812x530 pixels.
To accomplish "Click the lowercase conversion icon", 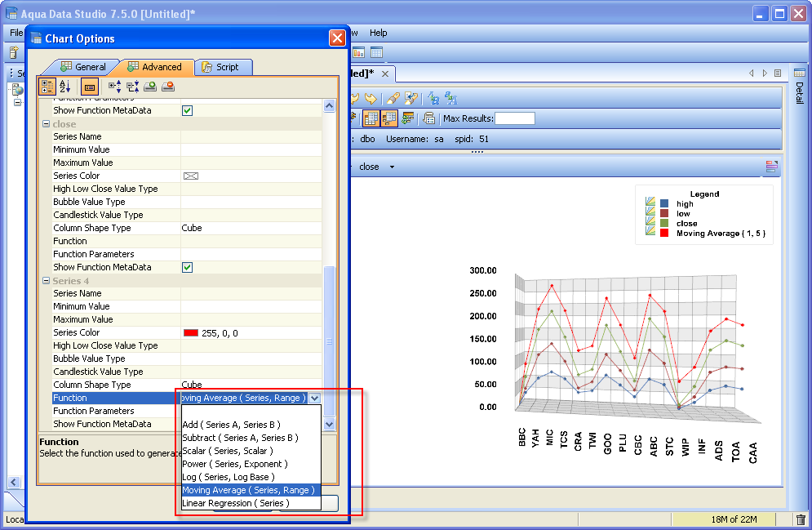I will (451, 98).
